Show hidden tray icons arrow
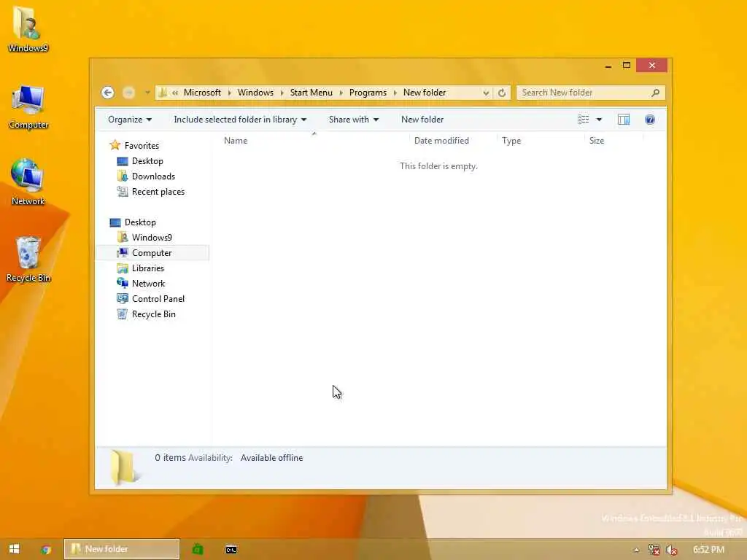This screenshot has height=560, width=747. point(636,550)
